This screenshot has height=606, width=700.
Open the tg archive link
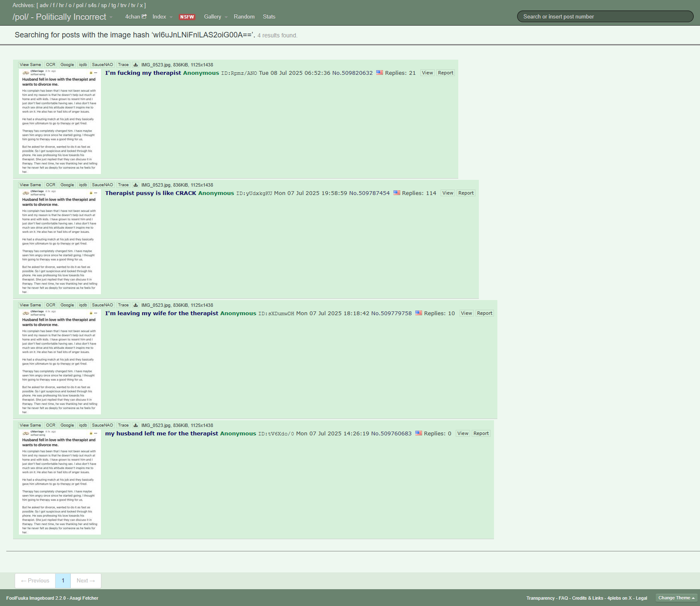tap(114, 5)
